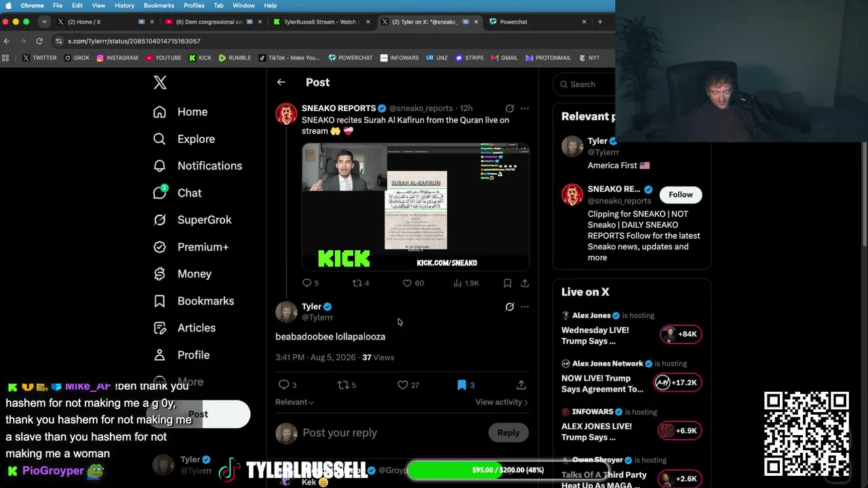This screenshot has height=488, width=868.
Task: Open Profile in the X sidebar
Action: (181, 355)
